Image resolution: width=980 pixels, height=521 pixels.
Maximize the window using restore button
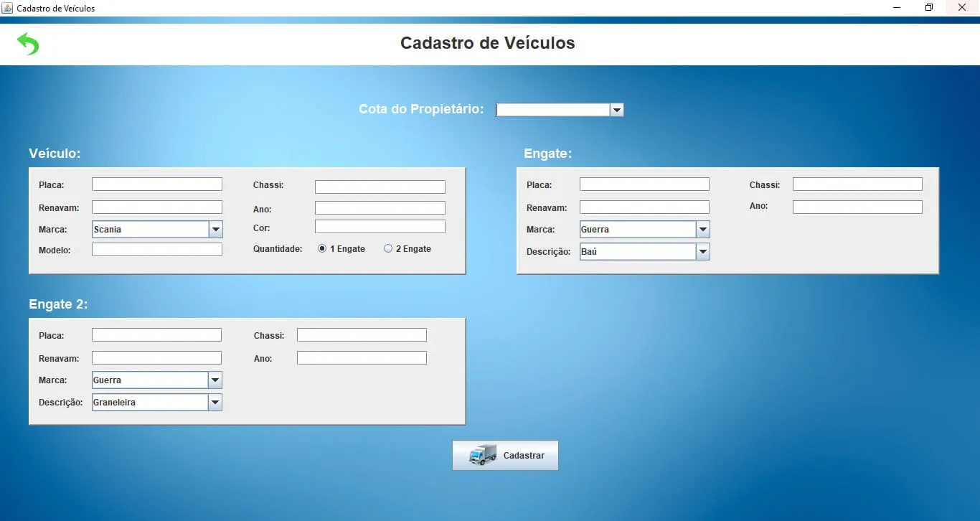tap(929, 8)
